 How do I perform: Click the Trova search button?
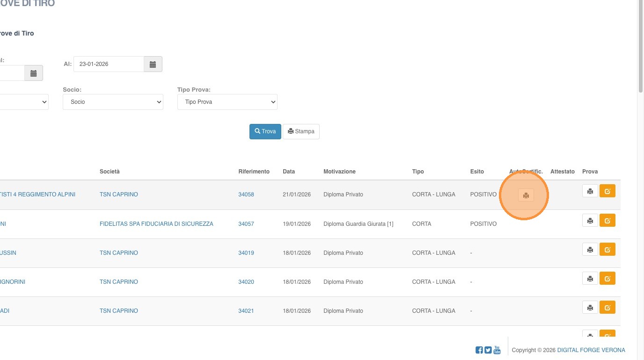pyautogui.click(x=265, y=131)
